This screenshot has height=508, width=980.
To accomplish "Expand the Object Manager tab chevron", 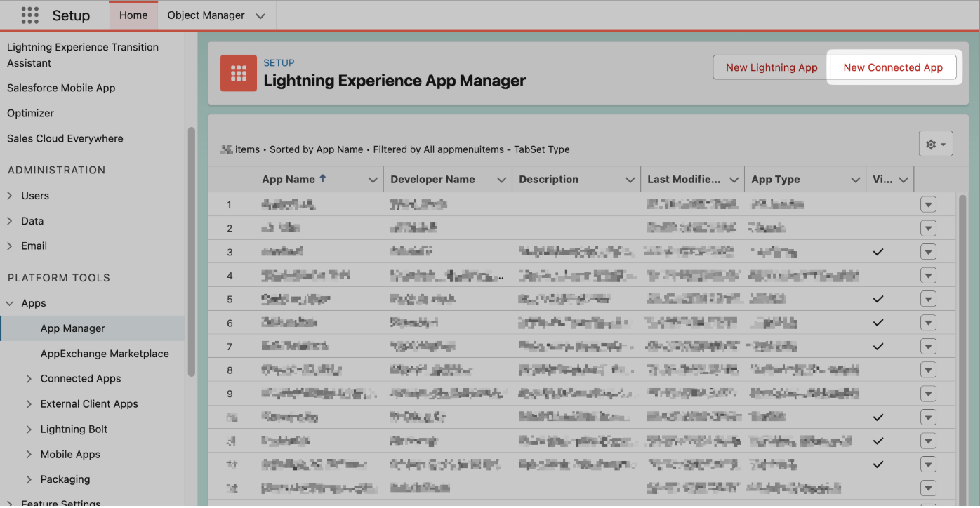I will click(260, 15).
